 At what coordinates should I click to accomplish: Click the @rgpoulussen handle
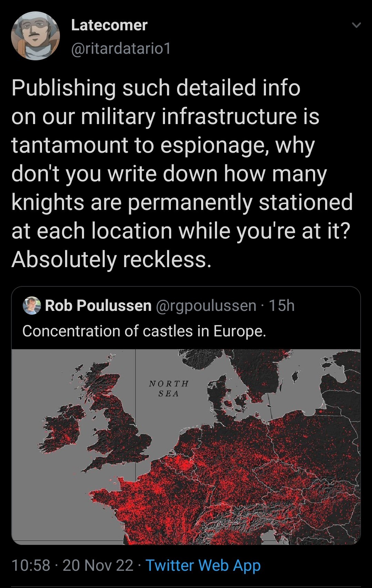point(206,305)
